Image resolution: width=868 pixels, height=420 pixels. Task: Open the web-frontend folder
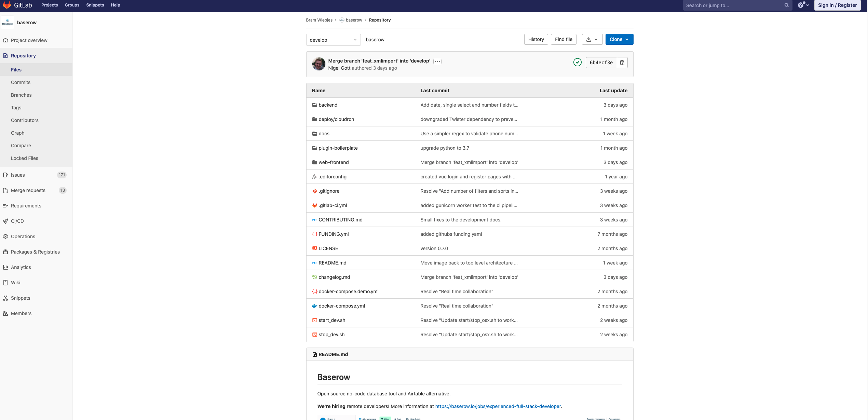click(333, 162)
